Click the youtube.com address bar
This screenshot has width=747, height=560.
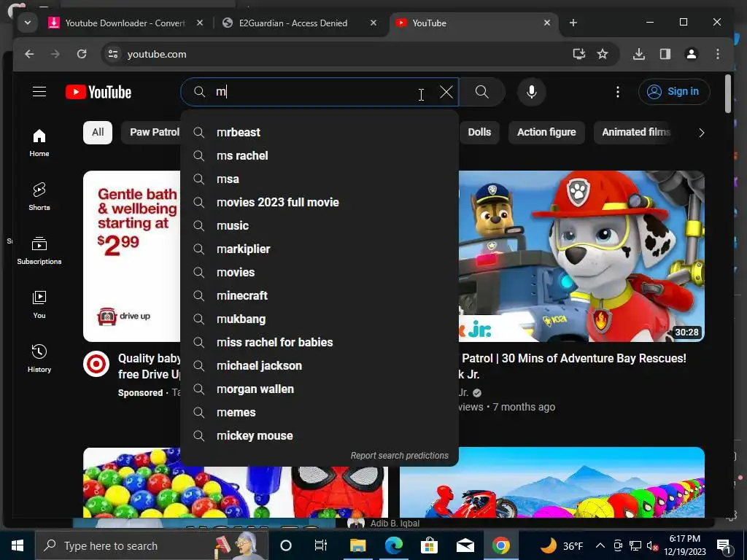333,54
